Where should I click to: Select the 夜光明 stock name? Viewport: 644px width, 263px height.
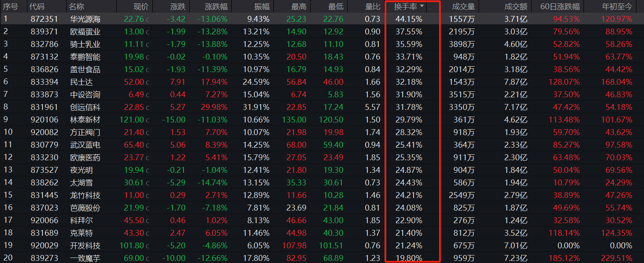81,170
